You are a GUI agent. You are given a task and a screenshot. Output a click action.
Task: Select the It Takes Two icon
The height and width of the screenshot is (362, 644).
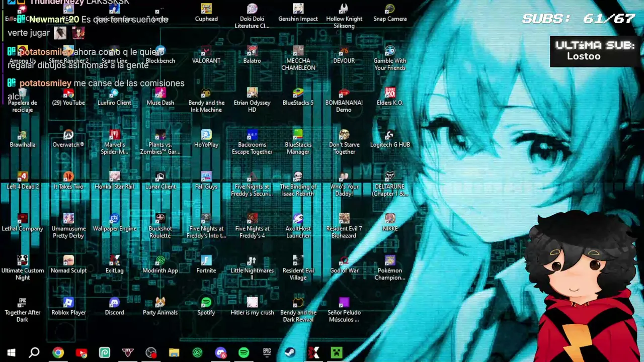point(68,181)
